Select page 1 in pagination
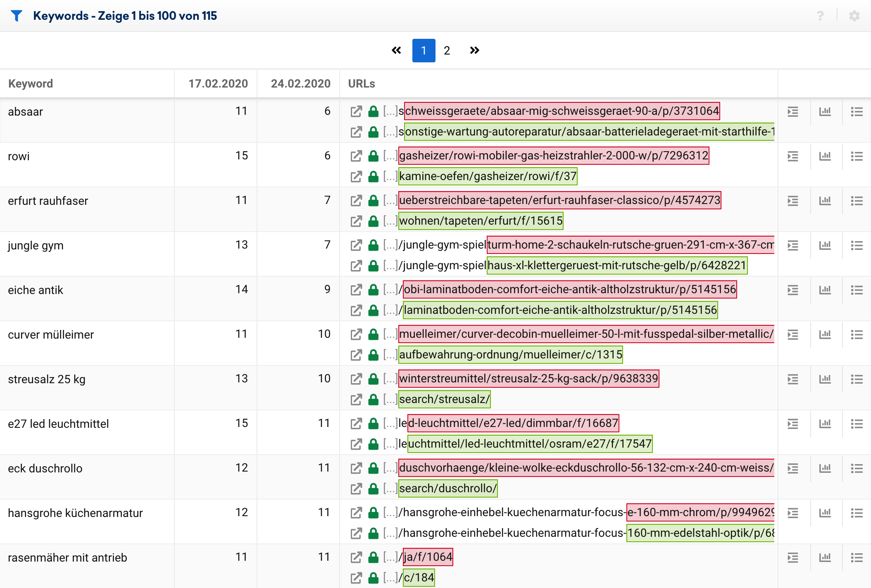This screenshot has width=871, height=588. point(424,50)
